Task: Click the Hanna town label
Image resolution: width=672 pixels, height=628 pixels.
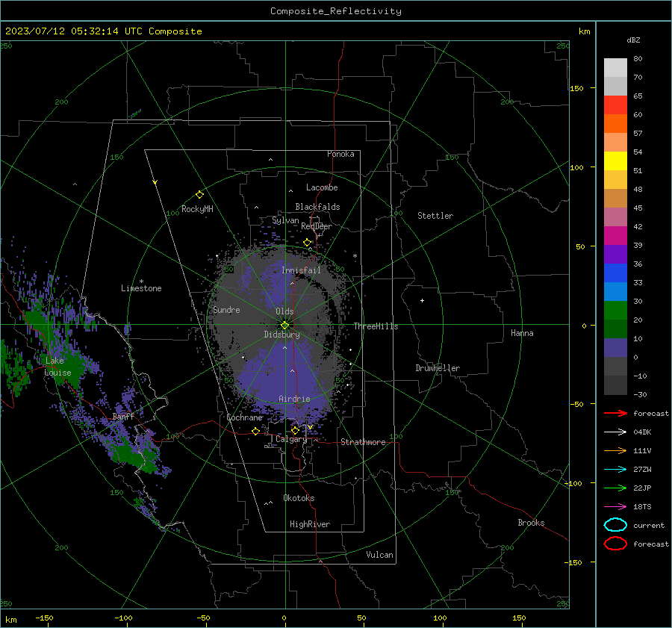Action: click(x=522, y=333)
